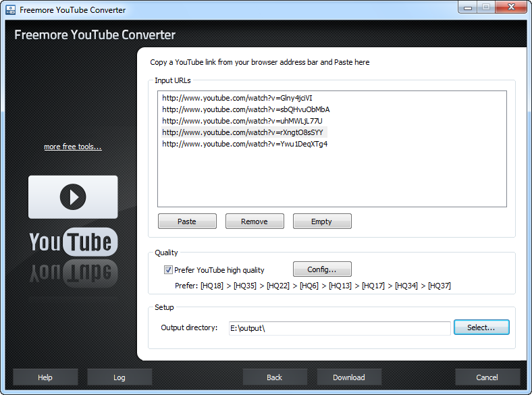Cancel the operation
Screen dimensions: 532x395
point(487,377)
